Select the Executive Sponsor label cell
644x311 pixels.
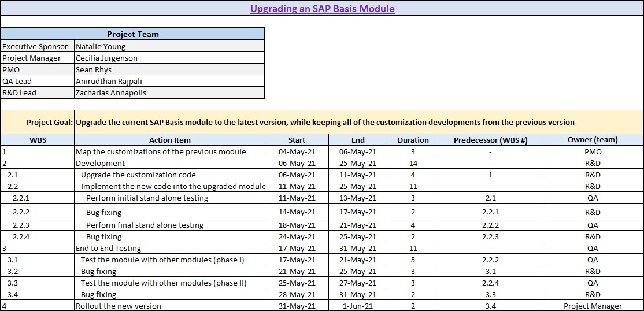(x=38, y=46)
